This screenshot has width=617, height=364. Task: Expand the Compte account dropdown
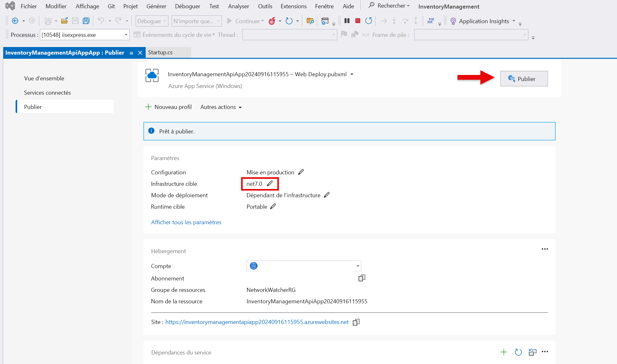point(358,266)
